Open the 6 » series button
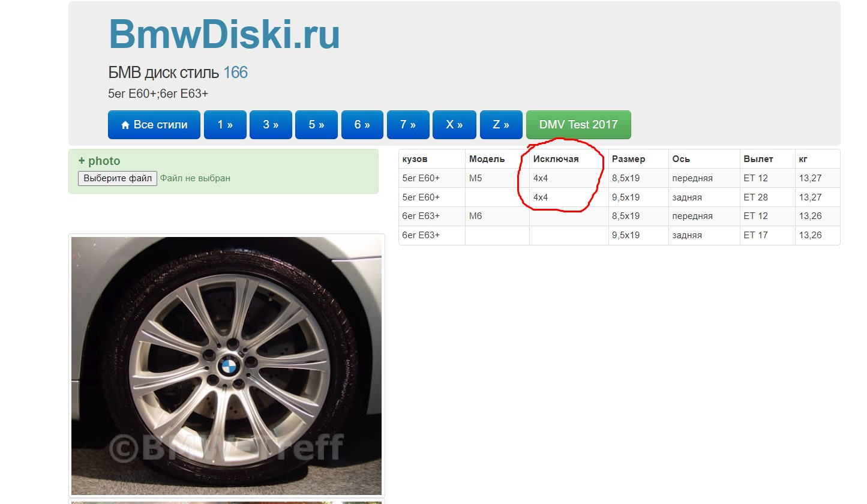Viewport: 867px width, 504px height. (362, 125)
